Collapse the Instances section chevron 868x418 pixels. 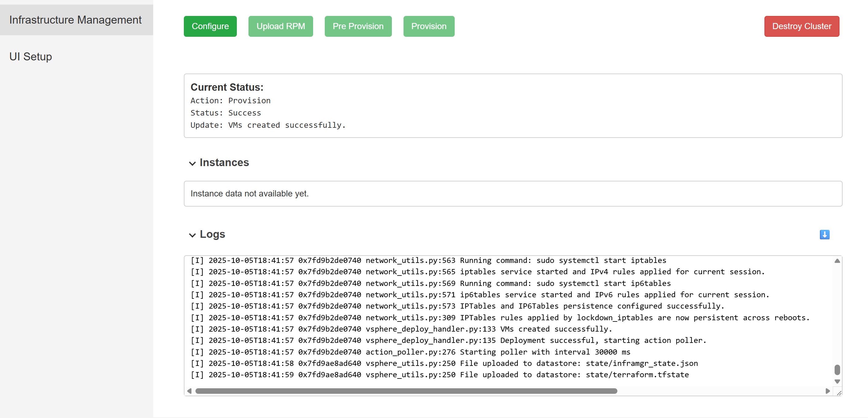click(192, 164)
